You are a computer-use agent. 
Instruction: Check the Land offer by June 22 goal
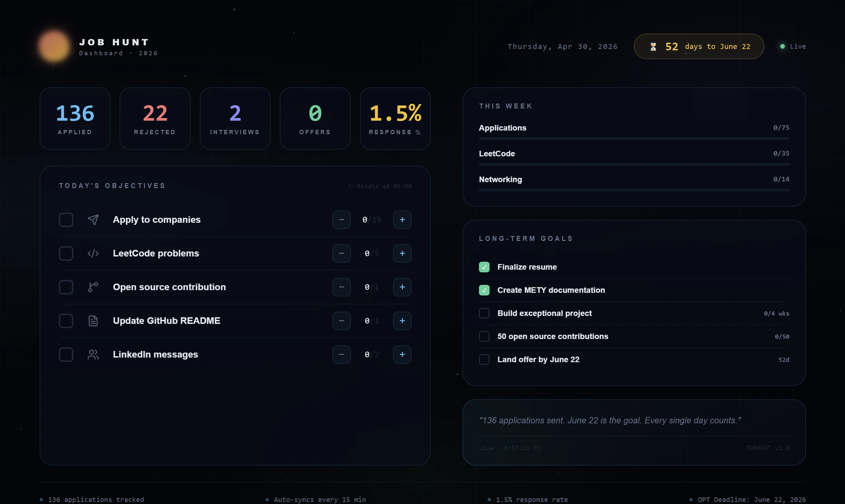[484, 360]
